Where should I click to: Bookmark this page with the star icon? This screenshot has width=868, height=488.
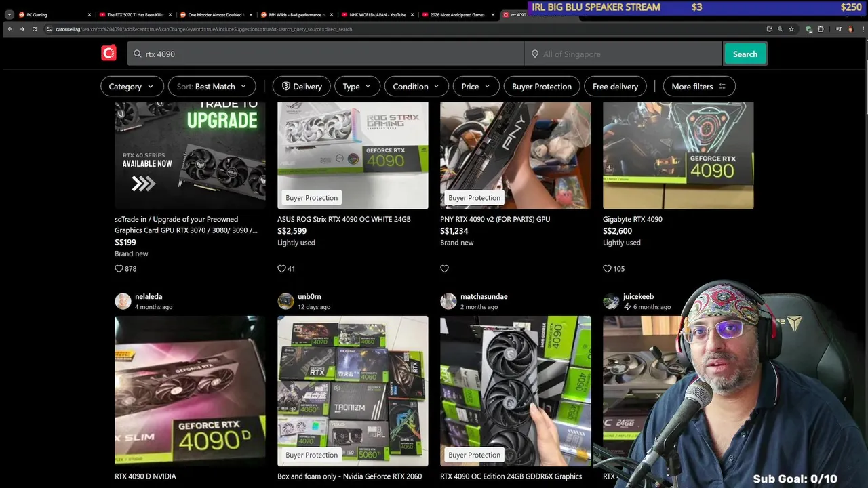791,29
